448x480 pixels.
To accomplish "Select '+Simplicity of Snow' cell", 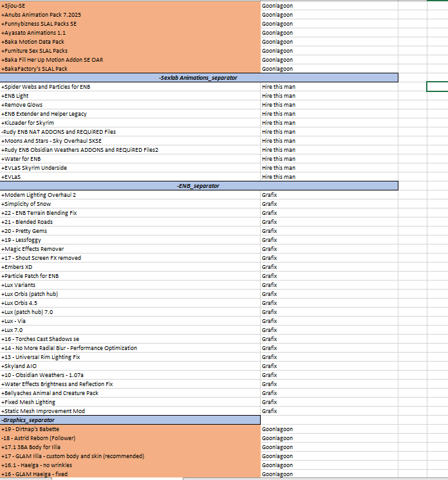I will (x=130, y=204).
